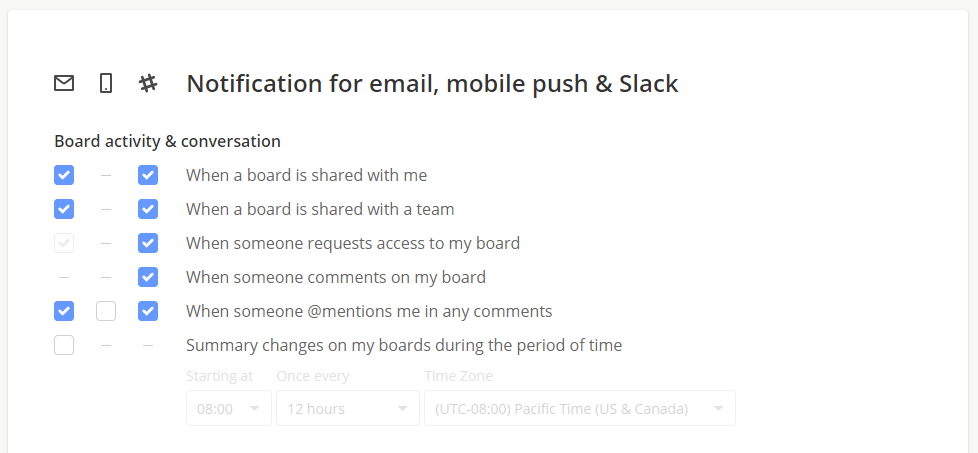
Task: Toggle Slack for board shared with a team
Action: [148, 209]
